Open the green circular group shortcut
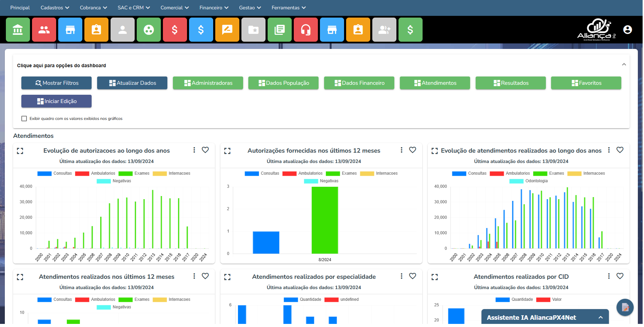The image size is (644, 327). tap(149, 30)
